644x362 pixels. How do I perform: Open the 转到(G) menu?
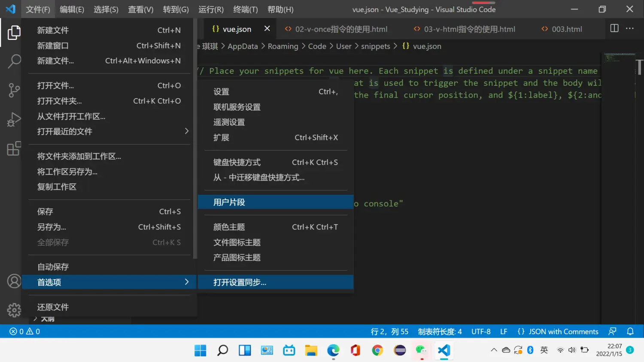pyautogui.click(x=176, y=9)
